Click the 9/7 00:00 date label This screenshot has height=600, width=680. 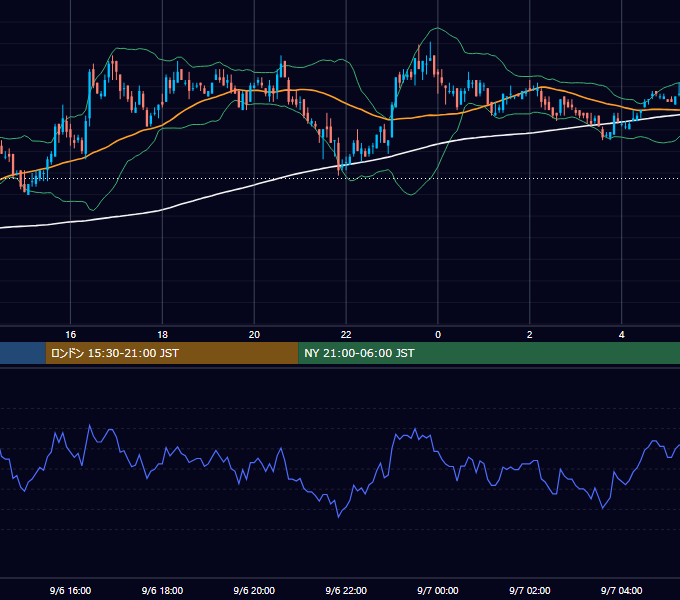coord(438,590)
